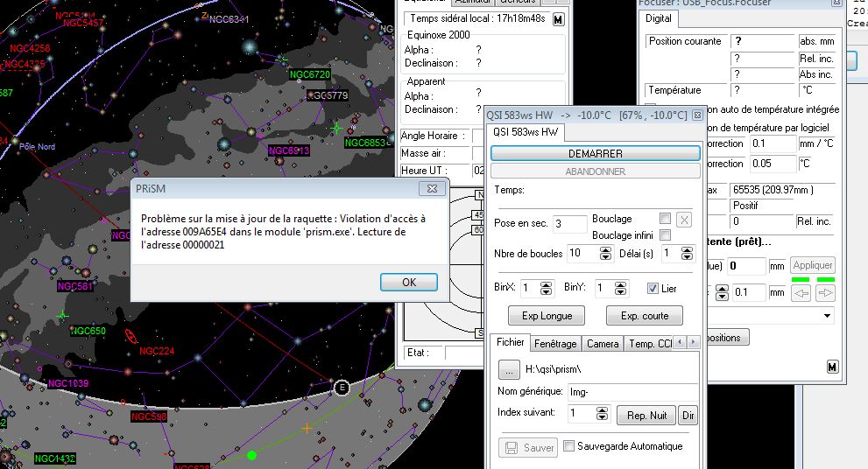
Task: Switch to the Fenêtrage tab
Action: 554,344
